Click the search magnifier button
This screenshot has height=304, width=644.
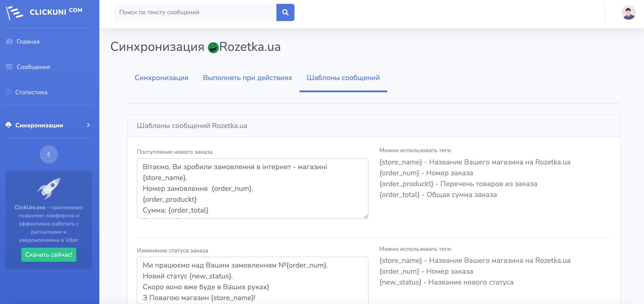[285, 12]
